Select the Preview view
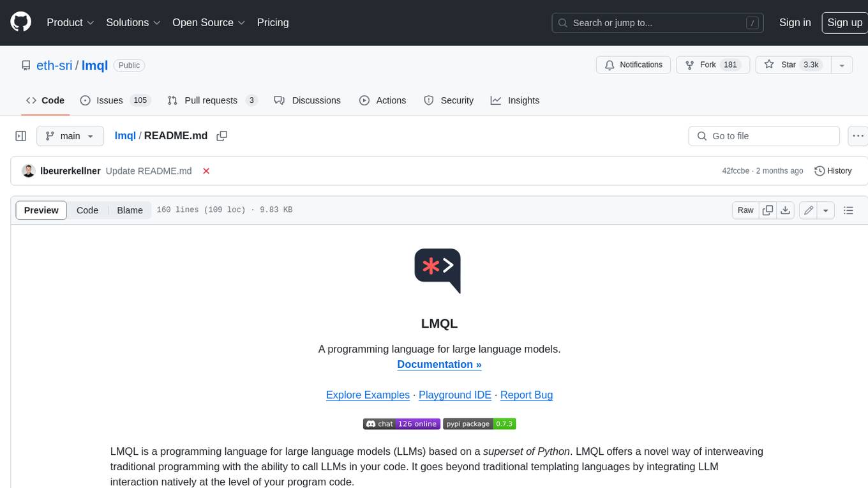Image resolution: width=868 pixels, height=488 pixels. [41, 210]
